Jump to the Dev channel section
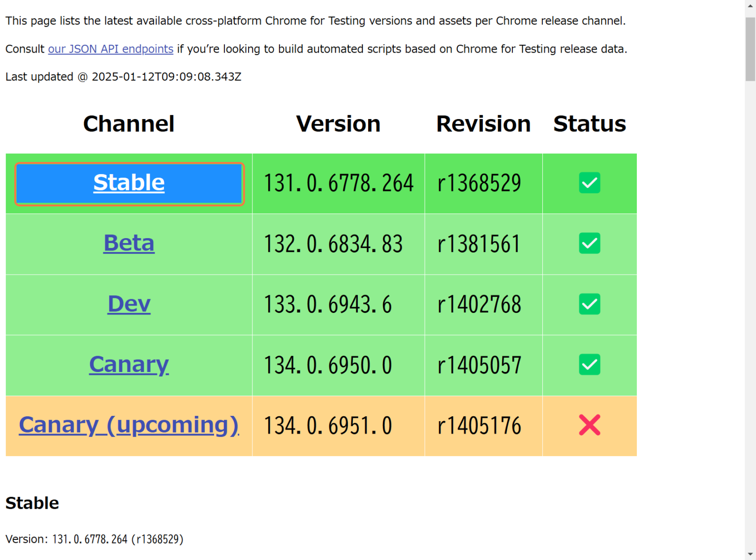 (x=129, y=304)
